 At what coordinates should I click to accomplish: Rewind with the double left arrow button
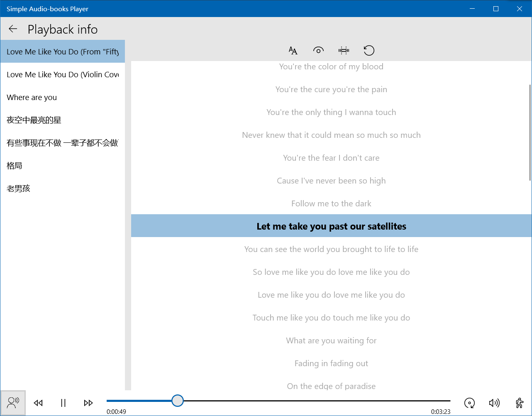pos(39,403)
